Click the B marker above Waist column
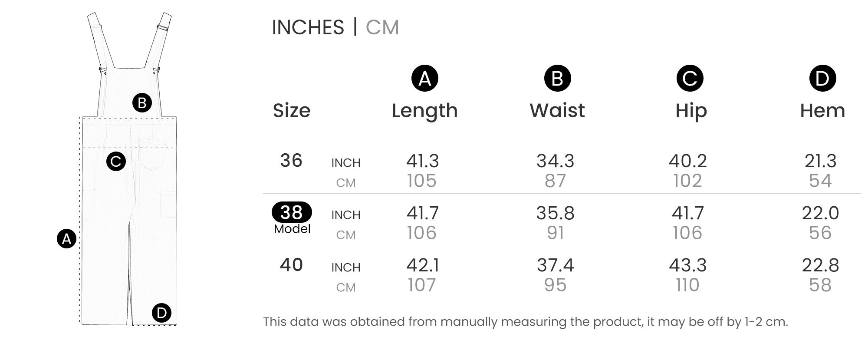The height and width of the screenshot is (350, 868). coord(557,78)
